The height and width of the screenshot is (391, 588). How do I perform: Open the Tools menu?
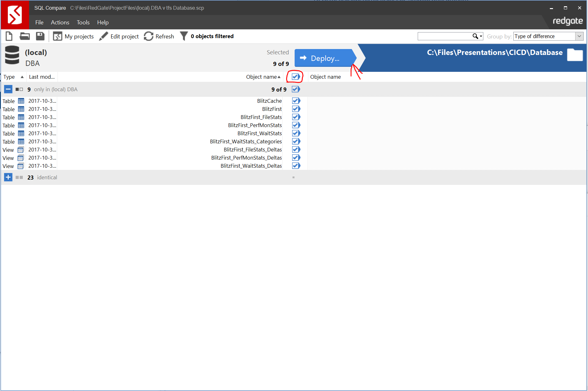coord(83,22)
